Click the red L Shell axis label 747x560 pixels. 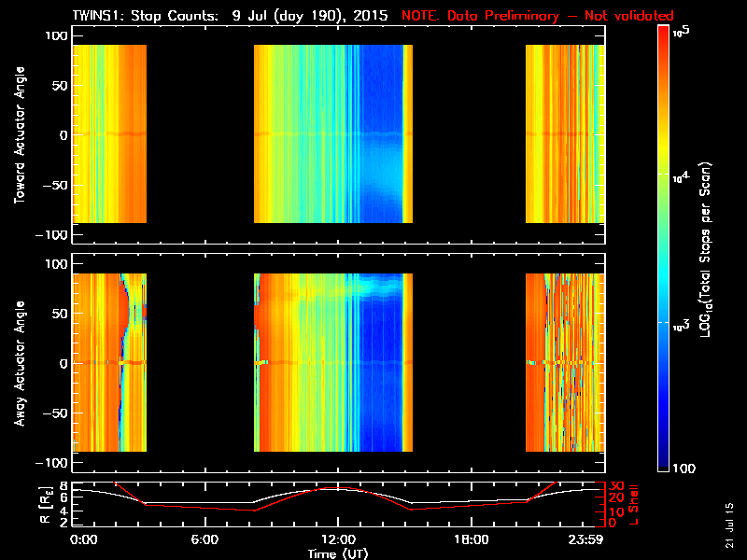pos(633,504)
